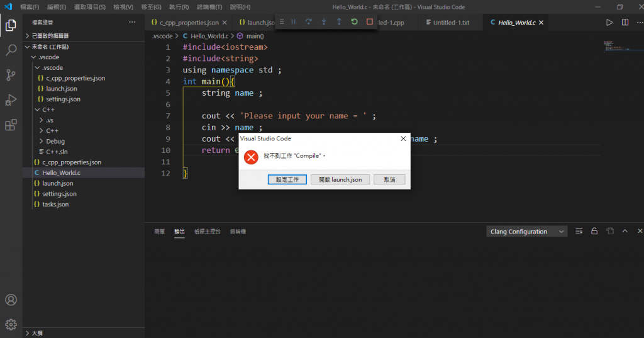Switch to the Problems panel tab
Image resolution: width=644 pixels, height=338 pixels.
pos(159,232)
